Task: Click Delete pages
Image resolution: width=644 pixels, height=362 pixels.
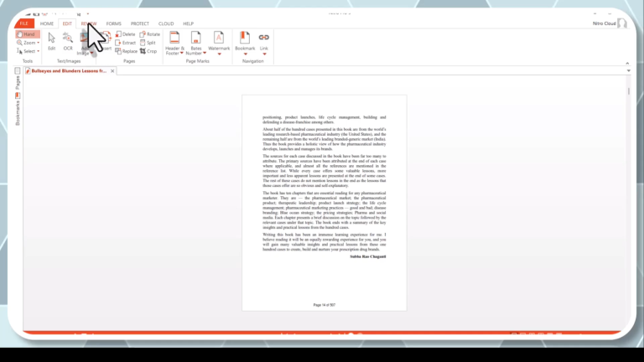Action: (125, 34)
